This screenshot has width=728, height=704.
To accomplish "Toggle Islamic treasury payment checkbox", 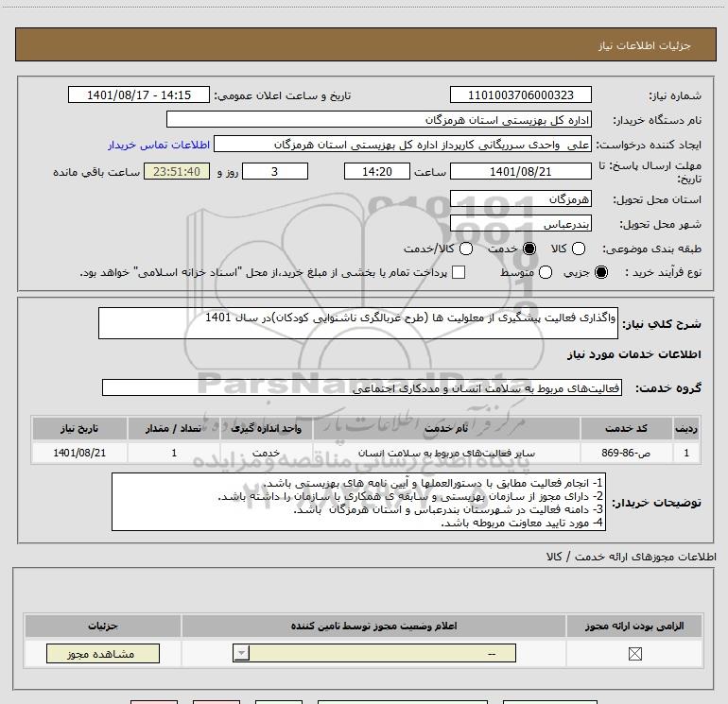I will 459,272.
